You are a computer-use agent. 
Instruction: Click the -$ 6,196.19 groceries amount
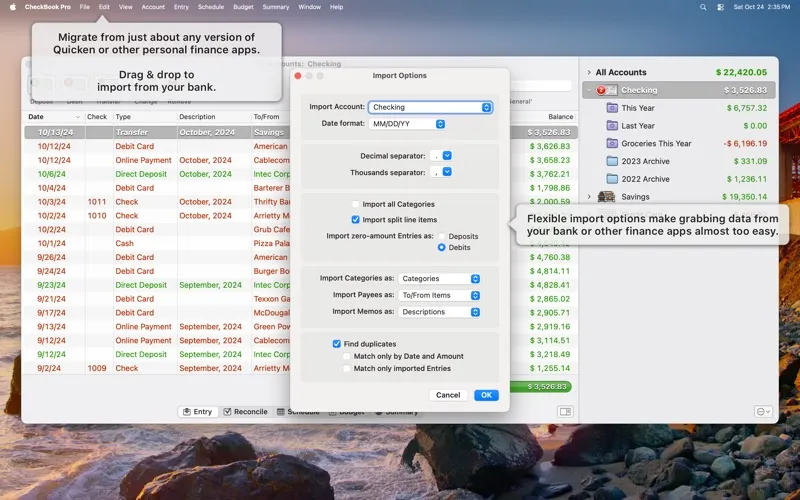click(745, 143)
